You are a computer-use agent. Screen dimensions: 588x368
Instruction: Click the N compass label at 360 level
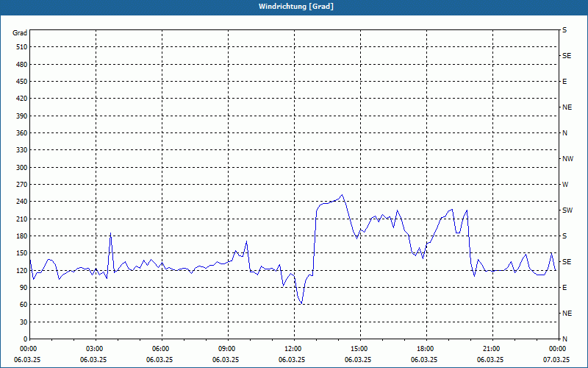pos(564,133)
